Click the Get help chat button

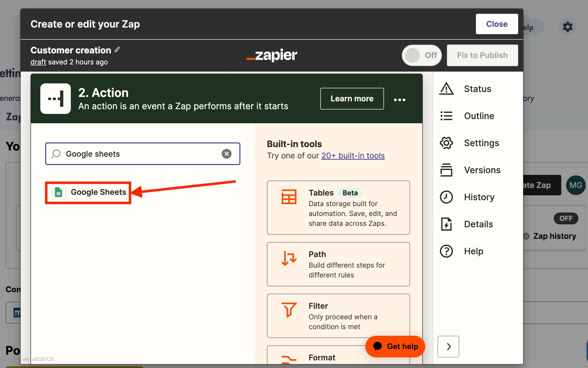click(395, 346)
